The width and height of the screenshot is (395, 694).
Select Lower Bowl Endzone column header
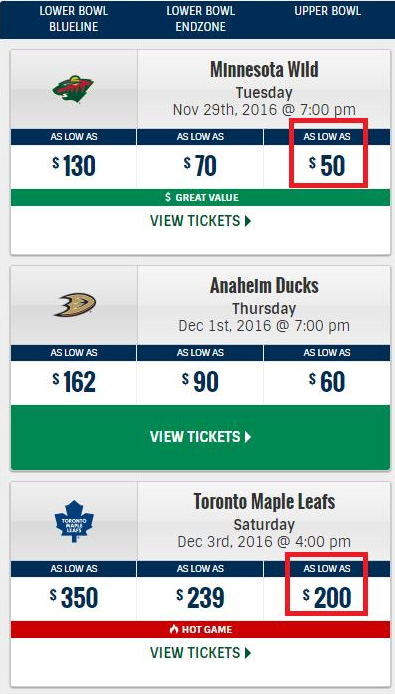201,19
